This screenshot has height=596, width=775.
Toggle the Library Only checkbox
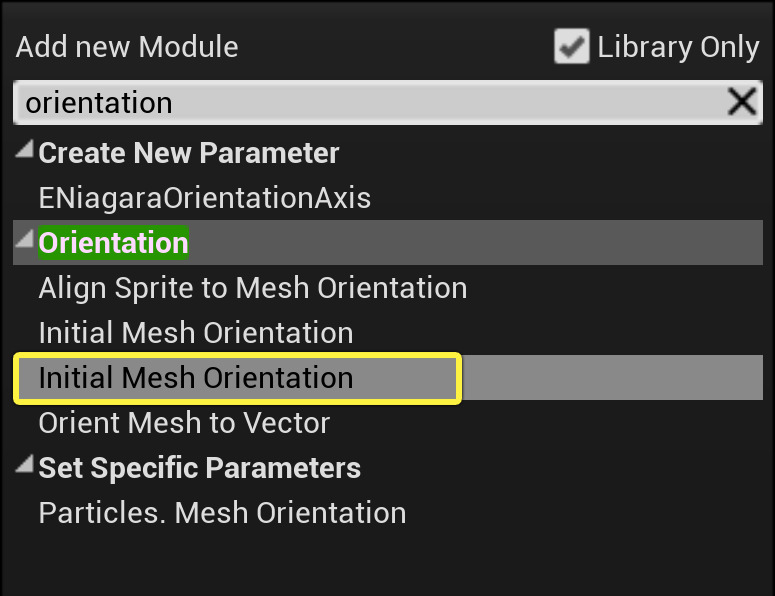571,47
